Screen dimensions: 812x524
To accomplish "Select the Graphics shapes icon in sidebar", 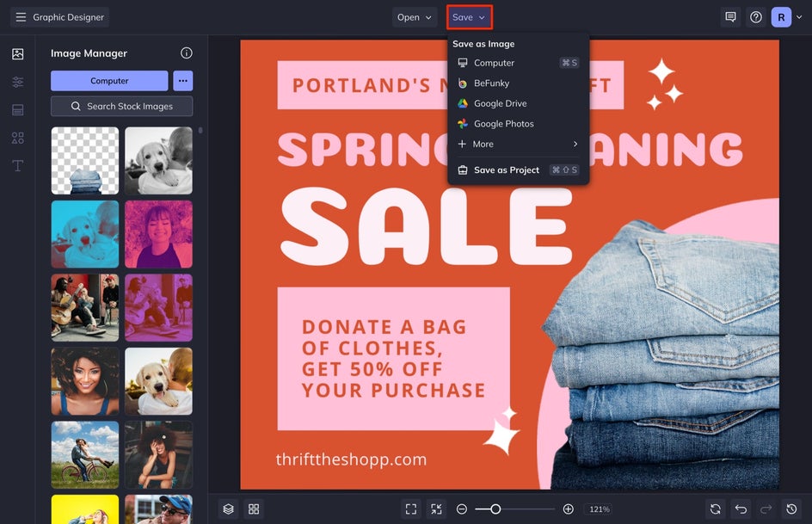I will click(x=16, y=138).
